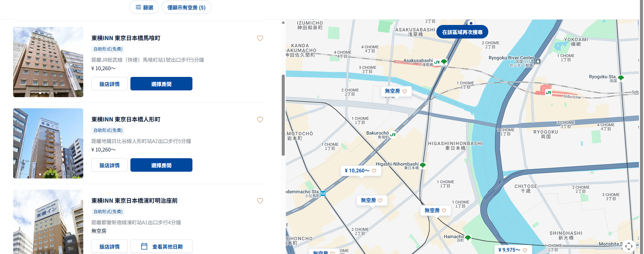Click the Ryogoku River Center ferry icon
This screenshot has width=644, height=254.
coord(538,61)
